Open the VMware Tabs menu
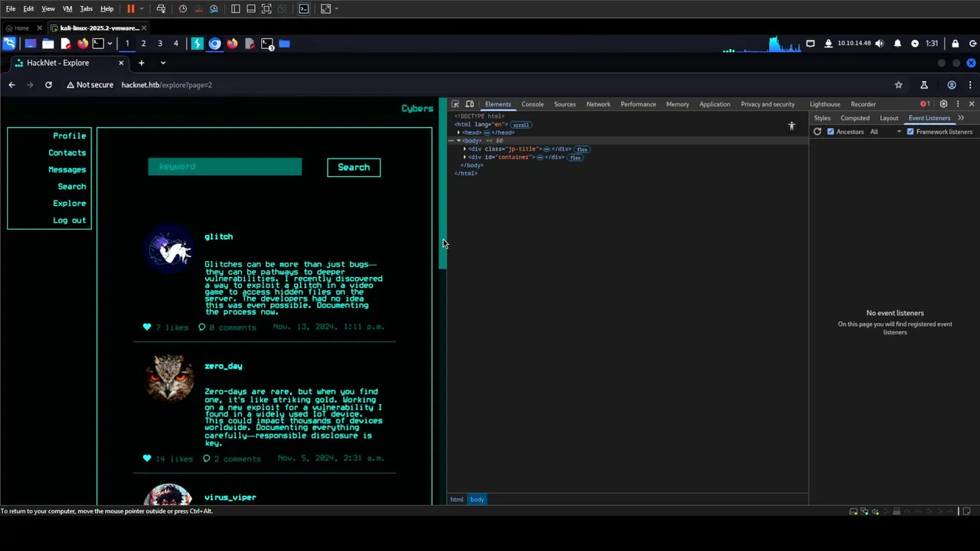Viewport: 980px width, 551px height. (87, 8)
